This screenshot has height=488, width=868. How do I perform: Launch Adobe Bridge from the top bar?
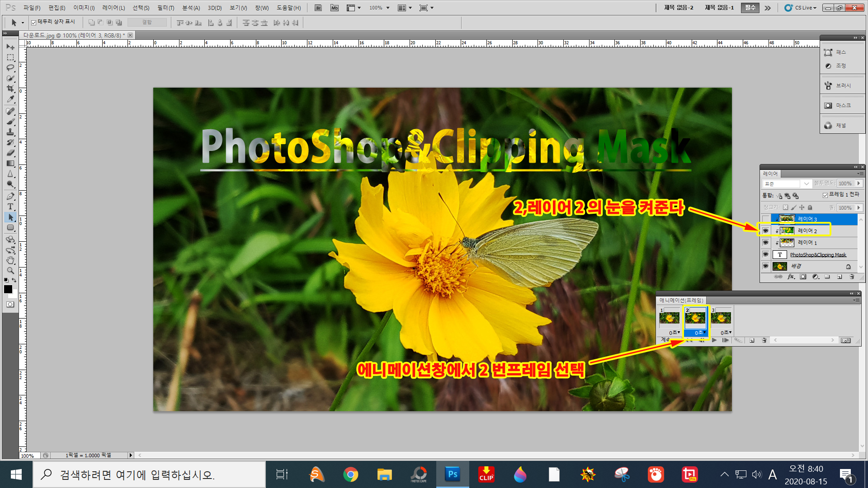(x=318, y=8)
